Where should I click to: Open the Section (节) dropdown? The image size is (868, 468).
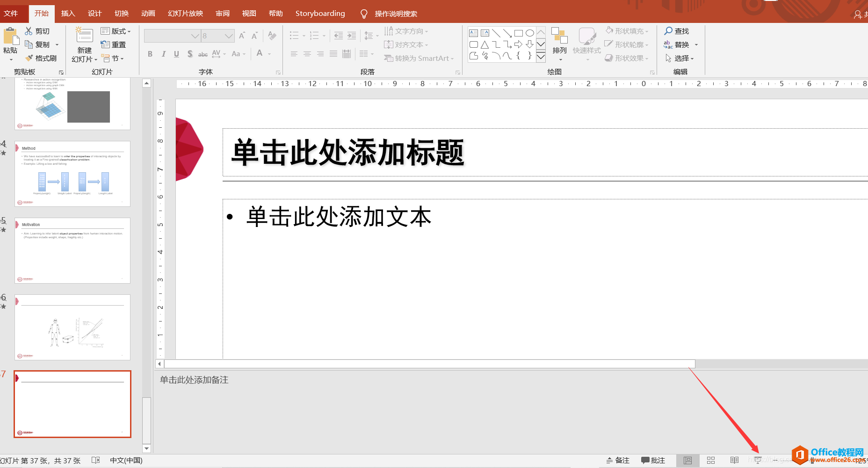coord(112,58)
